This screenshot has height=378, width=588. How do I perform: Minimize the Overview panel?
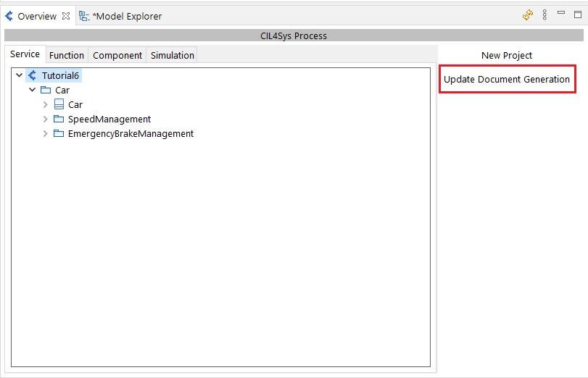(561, 13)
